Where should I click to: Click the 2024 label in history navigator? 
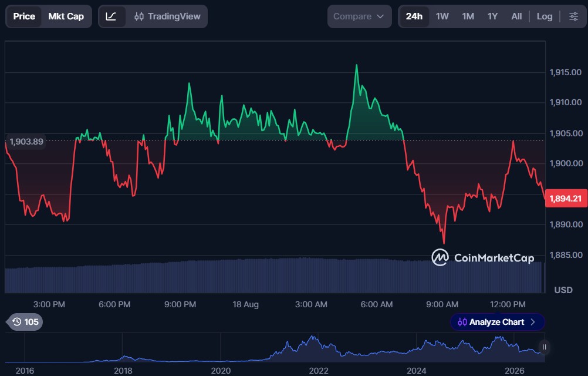416,371
